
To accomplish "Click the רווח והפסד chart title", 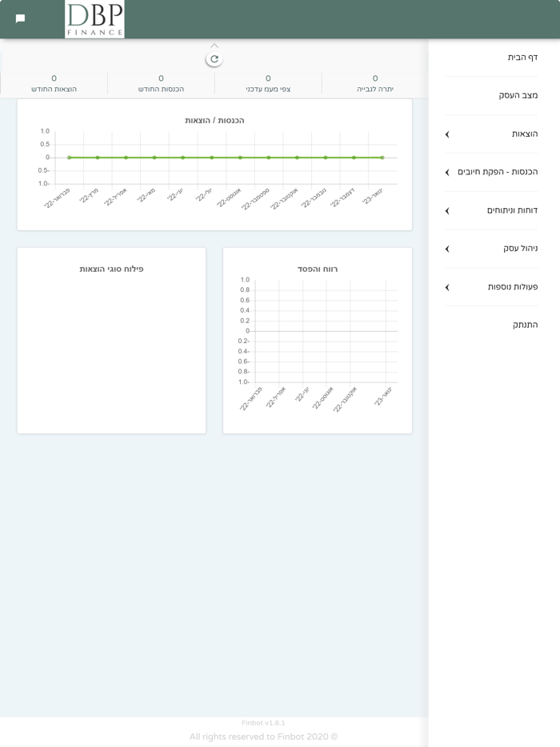I will 318,269.
